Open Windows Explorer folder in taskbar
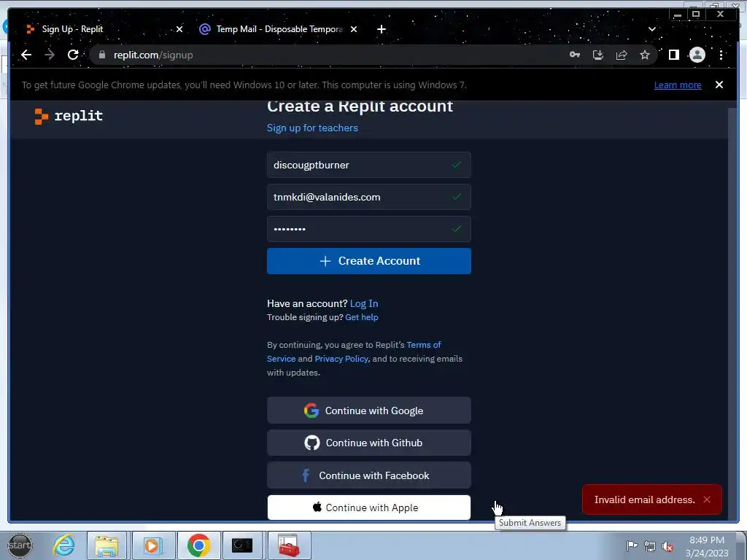 pos(107,545)
